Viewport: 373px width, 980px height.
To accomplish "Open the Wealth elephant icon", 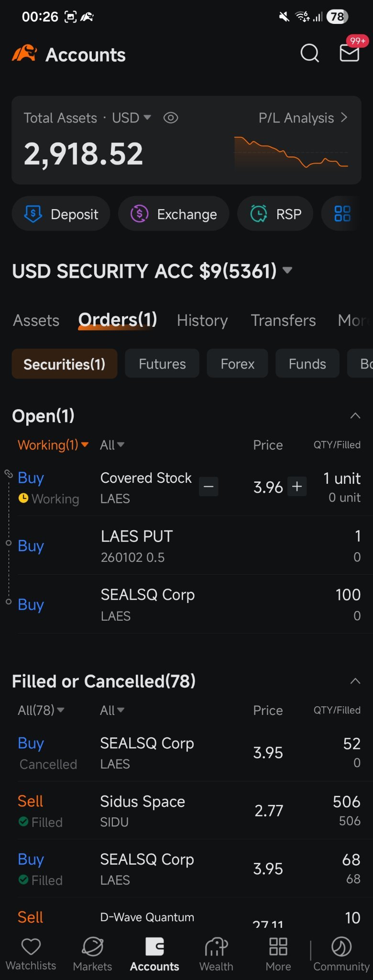I will (216, 947).
